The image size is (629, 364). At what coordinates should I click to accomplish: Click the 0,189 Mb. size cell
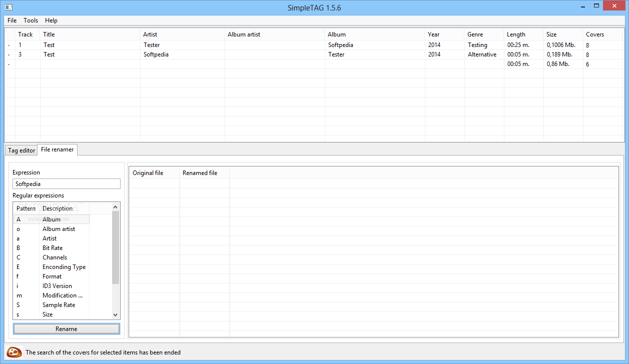coord(563,54)
